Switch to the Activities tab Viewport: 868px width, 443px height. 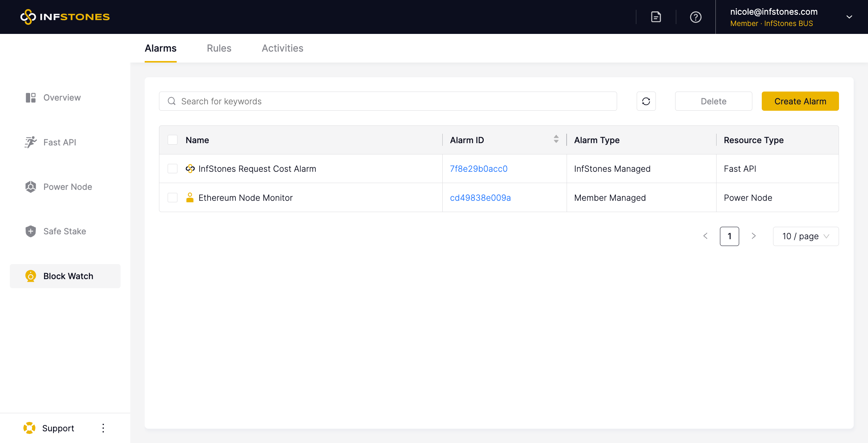tap(282, 48)
